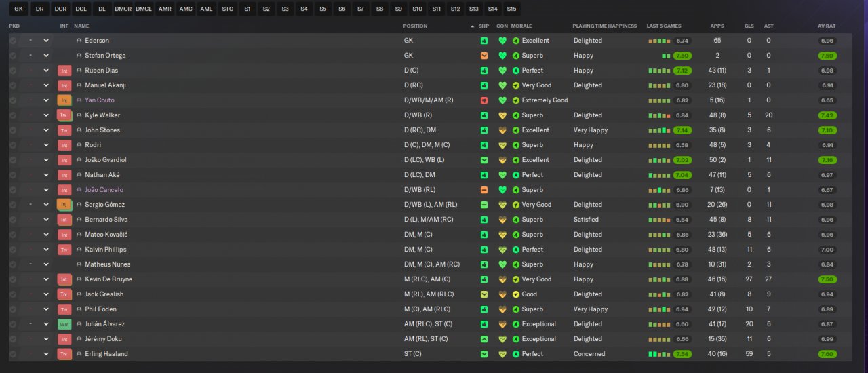
Task: Click Bernardo Silva's condition heart icon
Action: coord(502,220)
